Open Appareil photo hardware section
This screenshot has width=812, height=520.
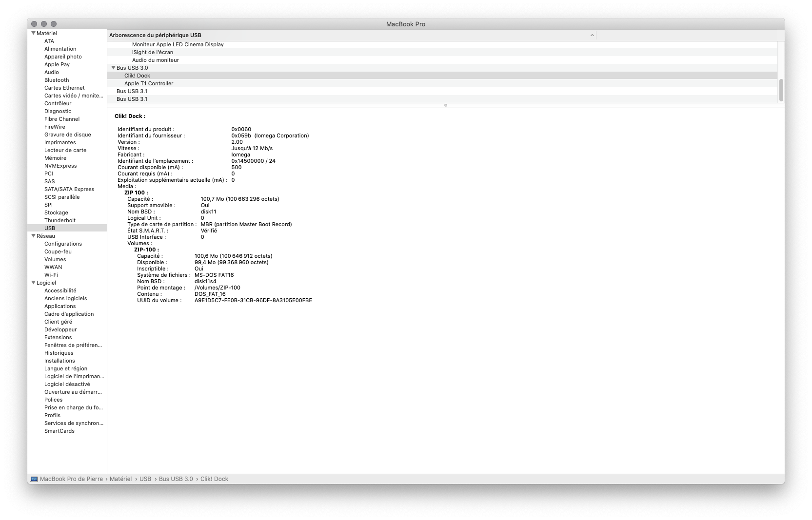tap(63, 57)
